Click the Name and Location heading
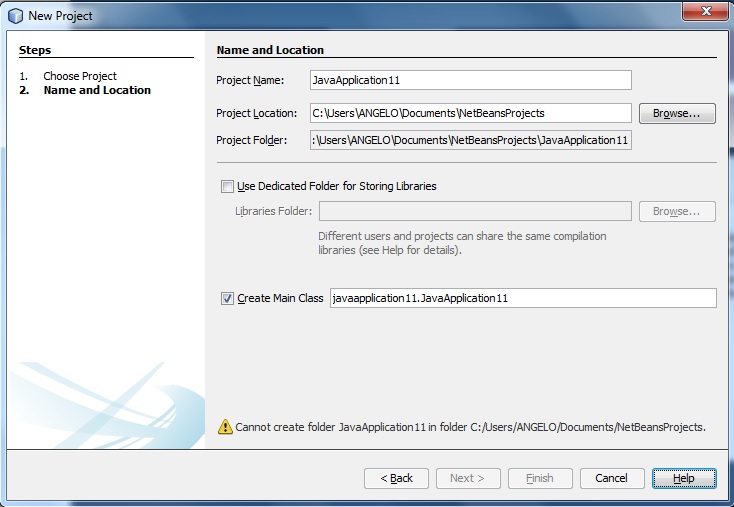734x507 pixels. pyautogui.click(x=270, y=50)
